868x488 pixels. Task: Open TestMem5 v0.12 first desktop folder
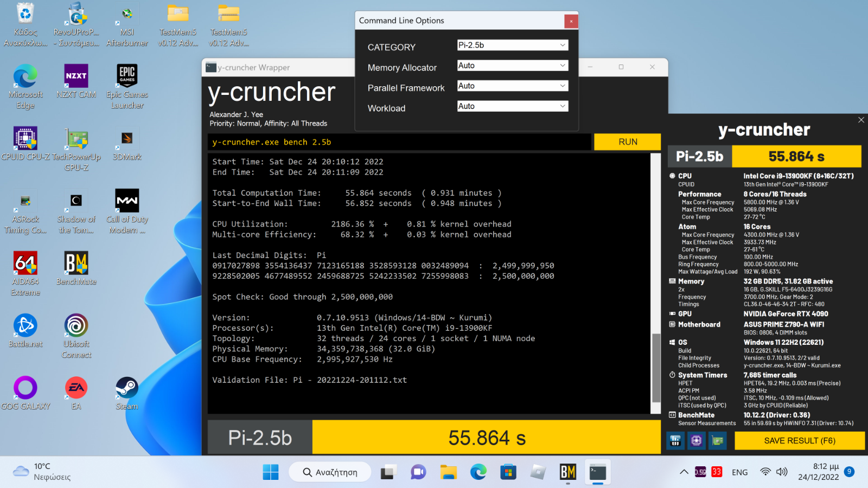[178, 25]
